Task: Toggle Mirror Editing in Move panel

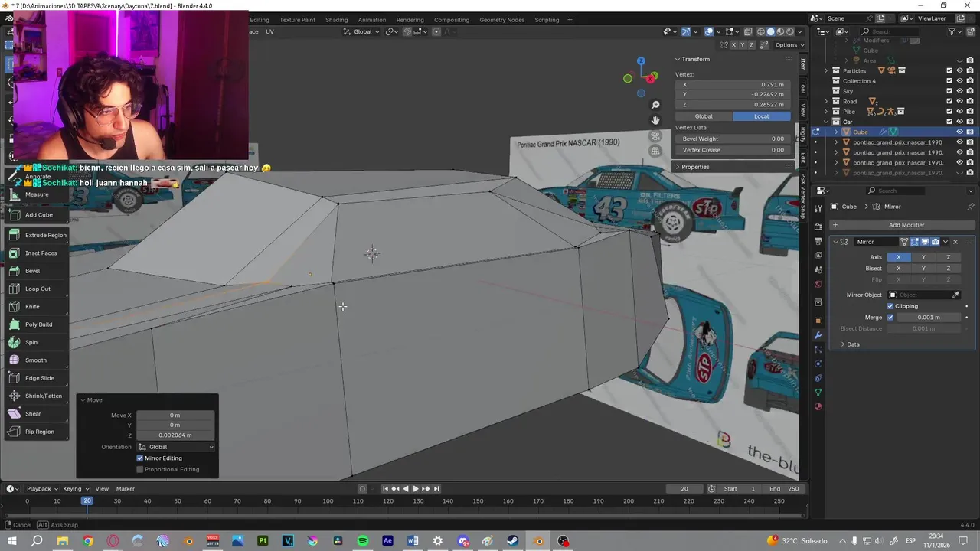Action: [140, 458]
